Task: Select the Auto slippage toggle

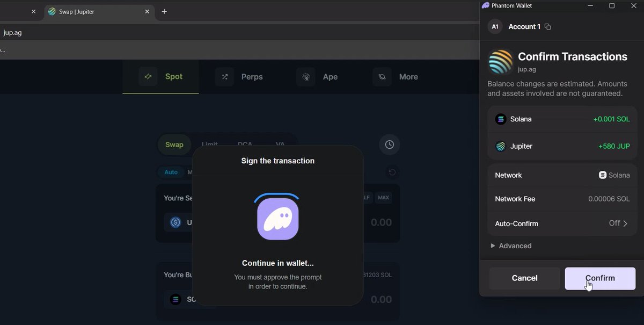Action: (x=171, y=172)
